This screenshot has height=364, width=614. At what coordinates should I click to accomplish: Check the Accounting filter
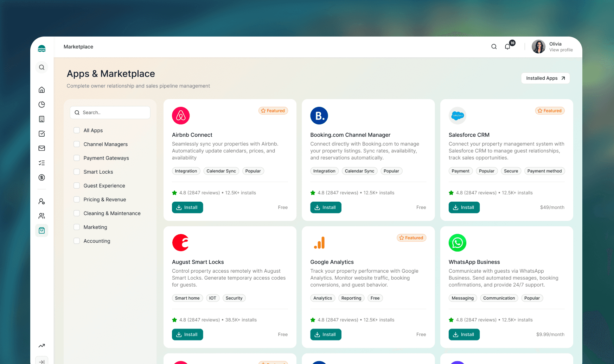pos(77,241)
